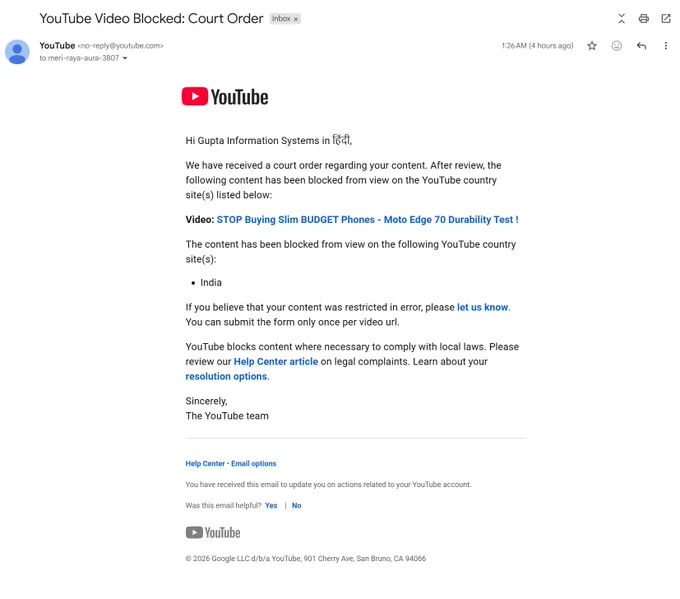Add emoji reaction to the email
Viewport: 680px width, 599px height.
click(x=617, y=46)
